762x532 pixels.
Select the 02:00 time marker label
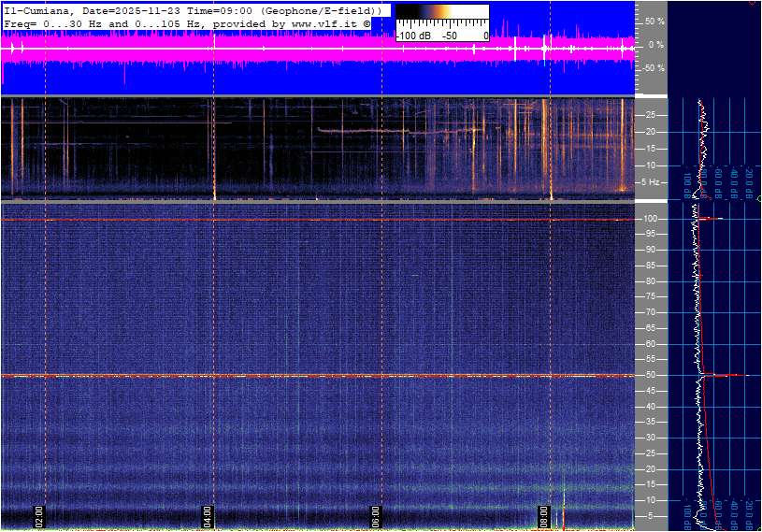click(39, 516)
